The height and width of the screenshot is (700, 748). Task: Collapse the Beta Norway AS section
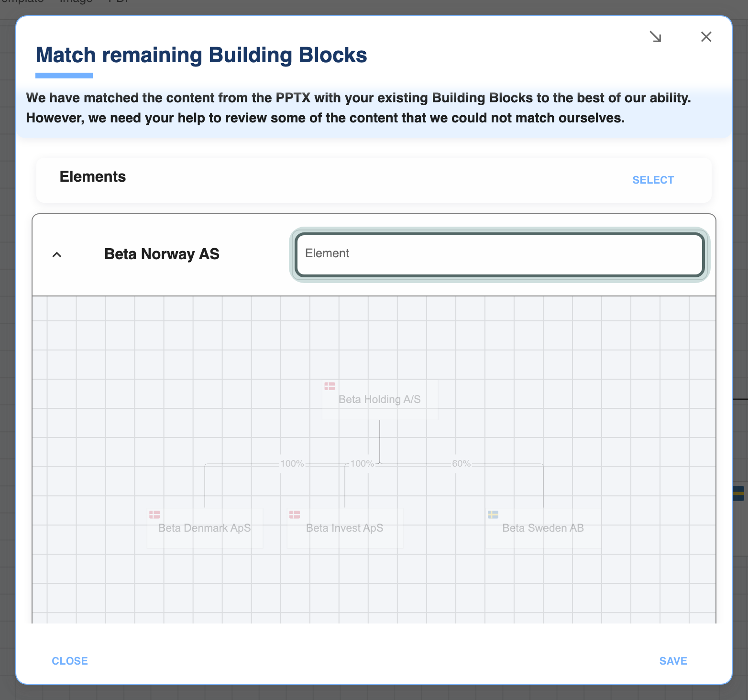[x=57, y=254]
